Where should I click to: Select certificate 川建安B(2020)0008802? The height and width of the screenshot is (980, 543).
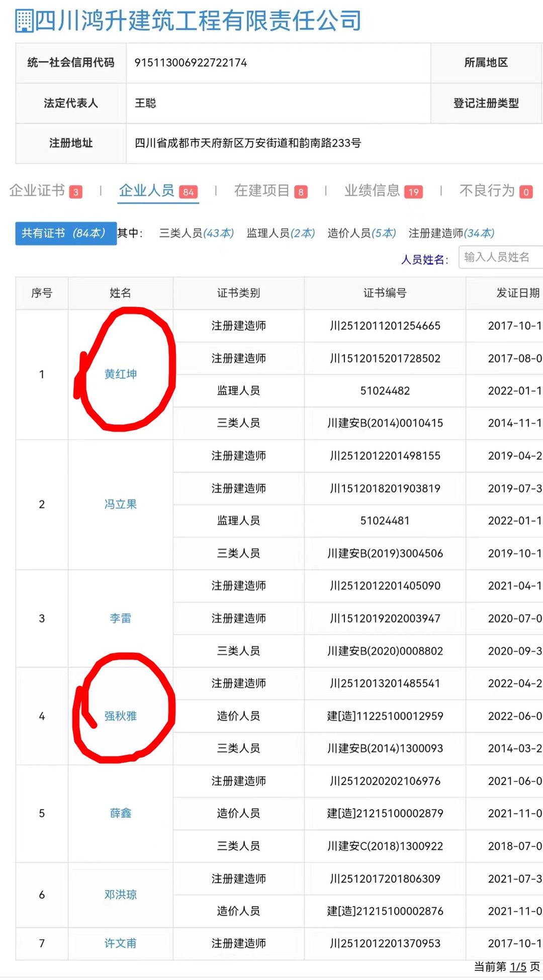(x=385, y=651)
